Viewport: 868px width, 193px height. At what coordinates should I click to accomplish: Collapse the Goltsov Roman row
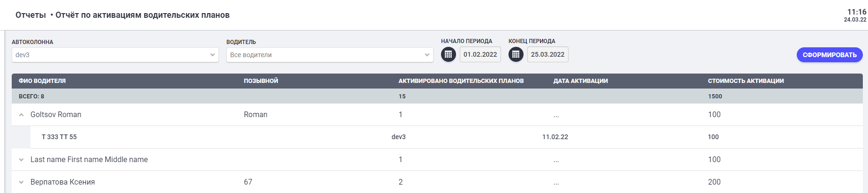tap(21, 115)
